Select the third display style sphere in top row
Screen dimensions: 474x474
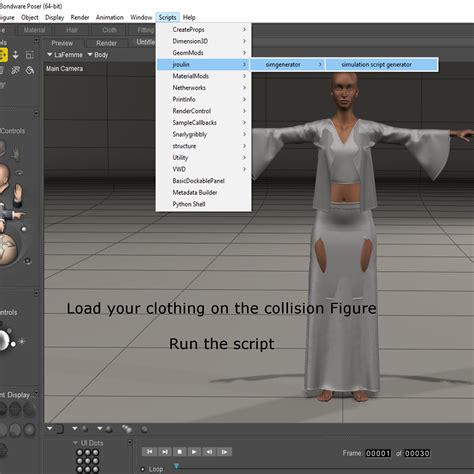point(29,409)
